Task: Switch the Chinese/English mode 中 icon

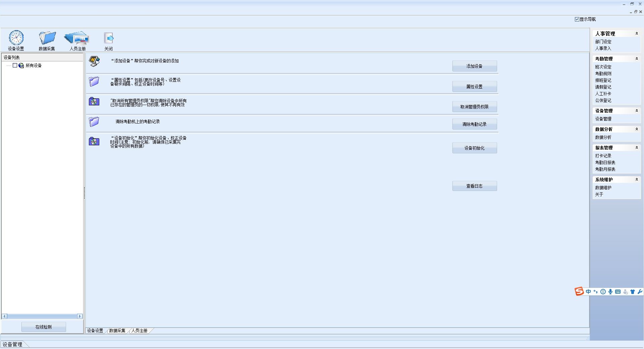Action: [x=588, y=292]
